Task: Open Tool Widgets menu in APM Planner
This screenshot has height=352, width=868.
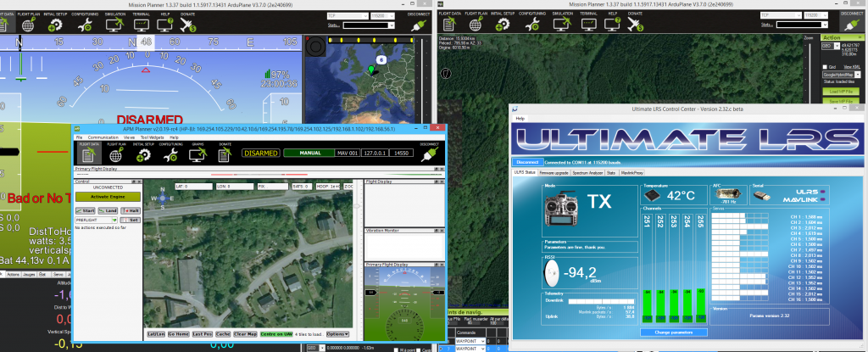Action: pyautogui.click(x=152, y=137)
